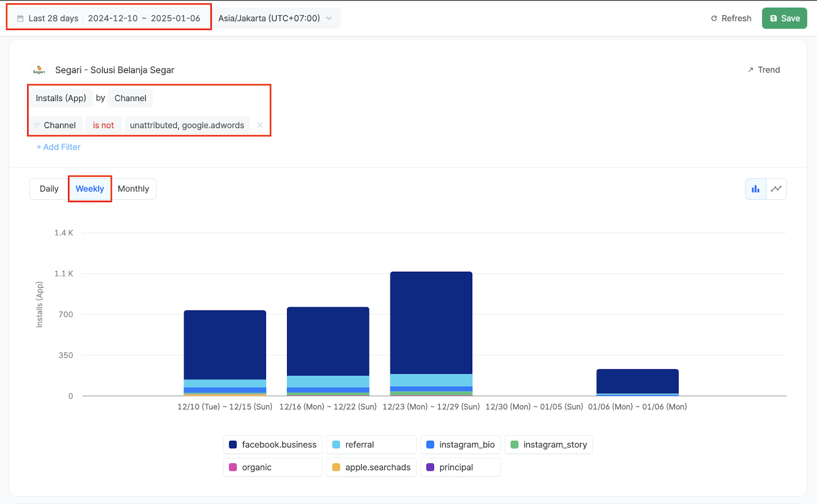Screen dimensions: 817x504
Task: Click the green Save button
Action: 784,18
